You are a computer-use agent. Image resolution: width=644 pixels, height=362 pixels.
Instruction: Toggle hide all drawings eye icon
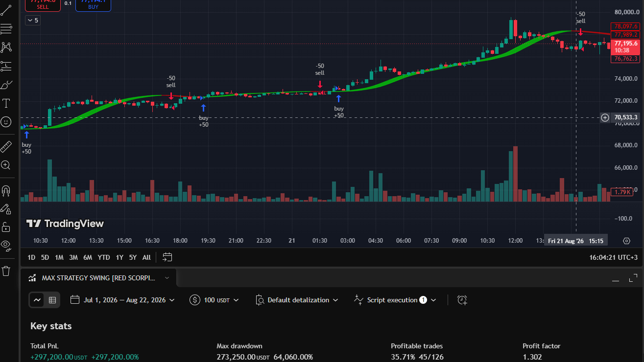coord(6,245)
